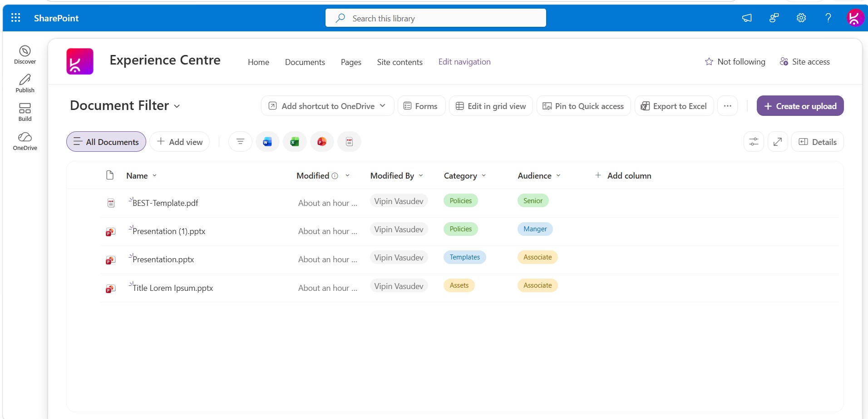Viewport: 868px width, 419px height.
Task: Go to the Home navigation item
Action: click(258, 62)
